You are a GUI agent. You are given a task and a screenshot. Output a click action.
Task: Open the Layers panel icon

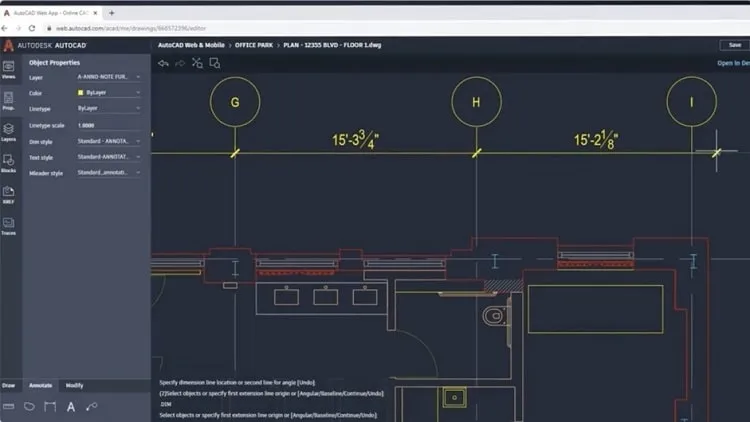pyautogui.click(x=9, y=132)
